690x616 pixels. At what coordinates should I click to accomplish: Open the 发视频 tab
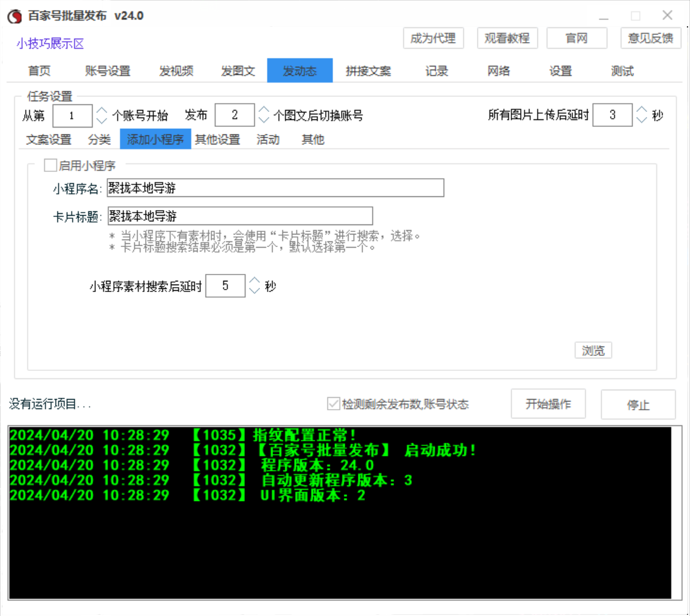click(176, 71)
